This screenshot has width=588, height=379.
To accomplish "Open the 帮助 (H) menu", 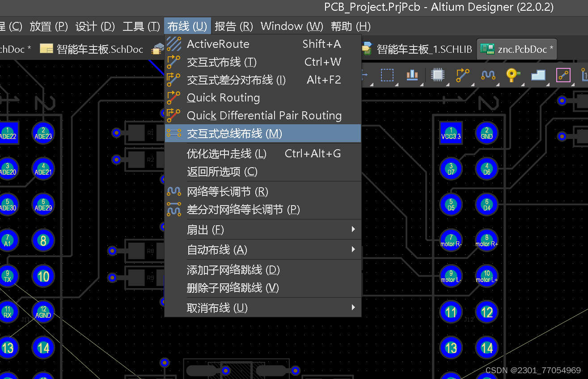I will tap(351, 26).
